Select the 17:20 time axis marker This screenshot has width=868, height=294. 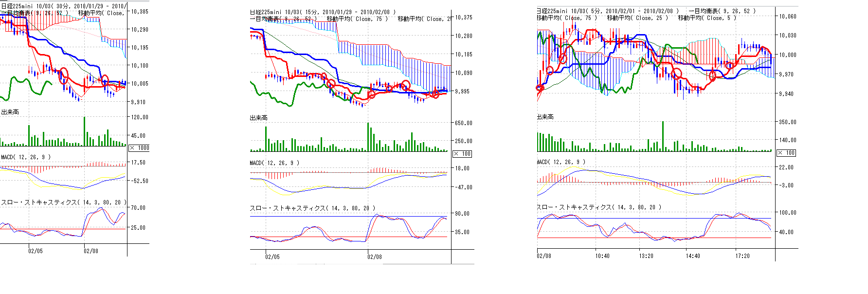pyautogui.click(x=742, y=256)
